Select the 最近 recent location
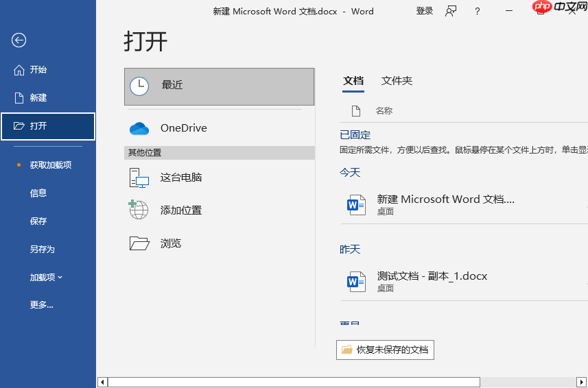Viewport: 588px width, 388px height. click(219, 86)
